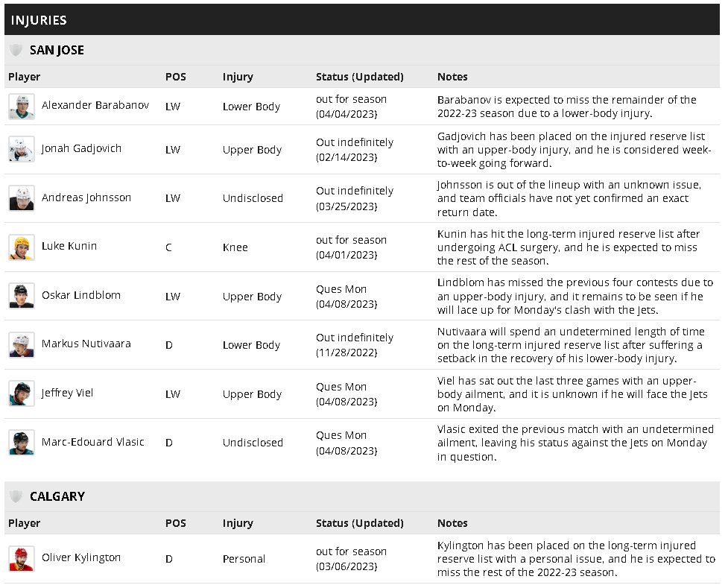Viewport: 728px width, 585px height.
Task: Click Marc-Edouard Vlasic's headshot thumbnail
Action: 22,443
